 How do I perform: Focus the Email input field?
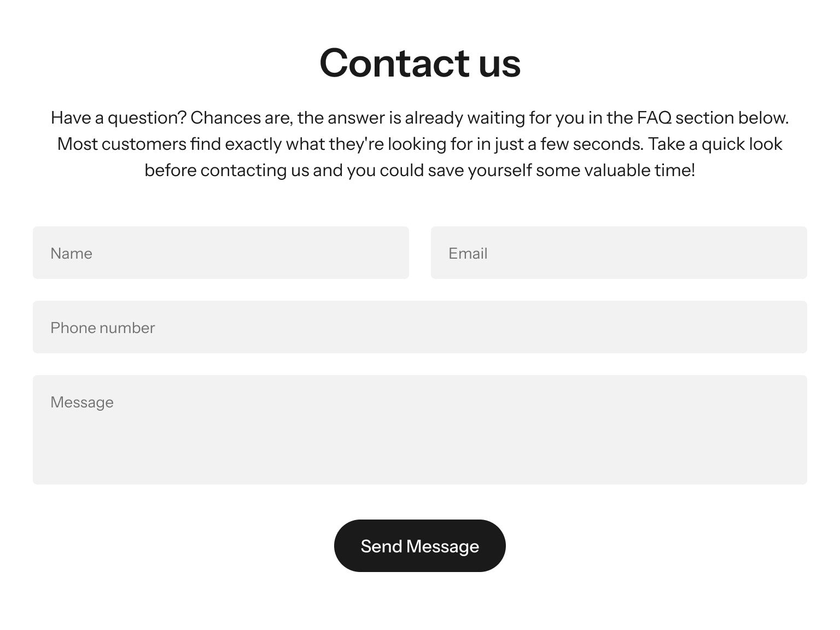619,253
